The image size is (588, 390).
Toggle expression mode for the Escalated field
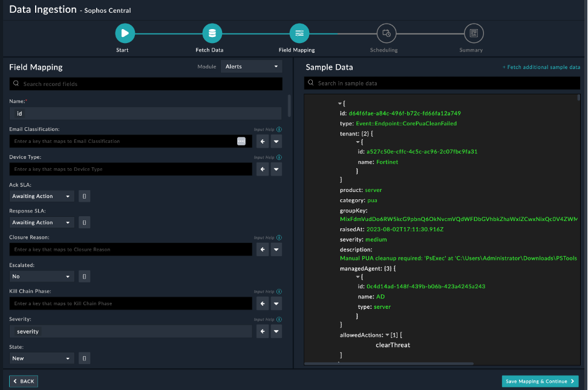point(85,276)
